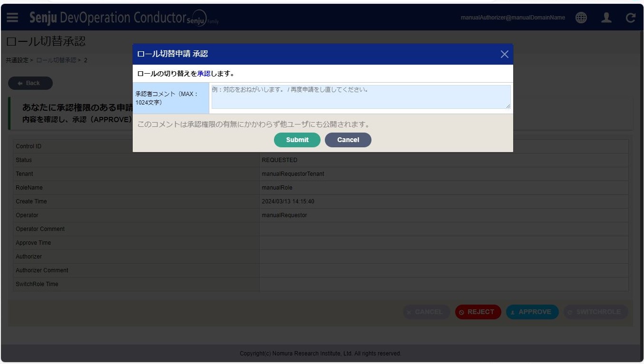Screen dimensions: 644x364
Task: Close the ロール切替申請 承認 dialog
Action: tap(505, 54)
